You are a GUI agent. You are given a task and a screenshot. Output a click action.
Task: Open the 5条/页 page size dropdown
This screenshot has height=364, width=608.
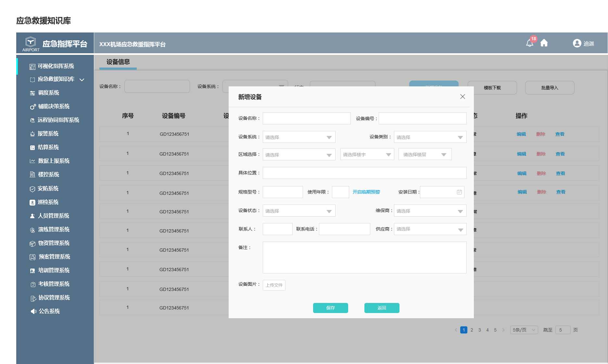point(524,330)
